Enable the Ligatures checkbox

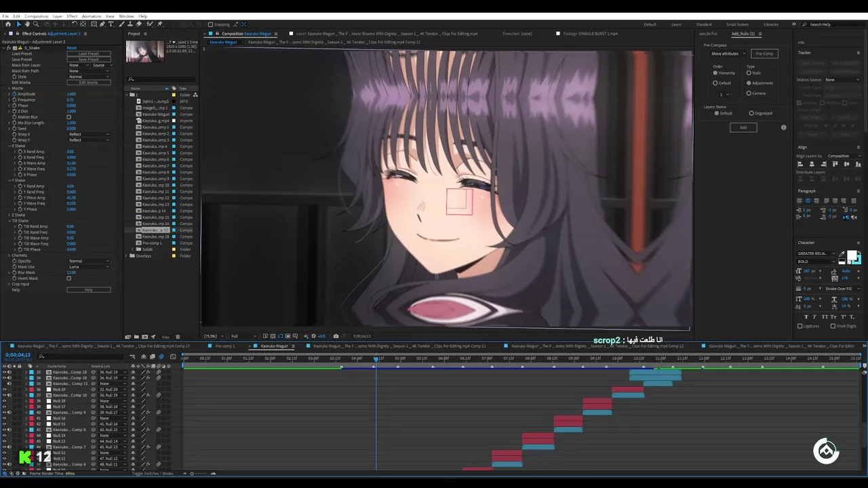pyautogui.click(x=800, y=326)
